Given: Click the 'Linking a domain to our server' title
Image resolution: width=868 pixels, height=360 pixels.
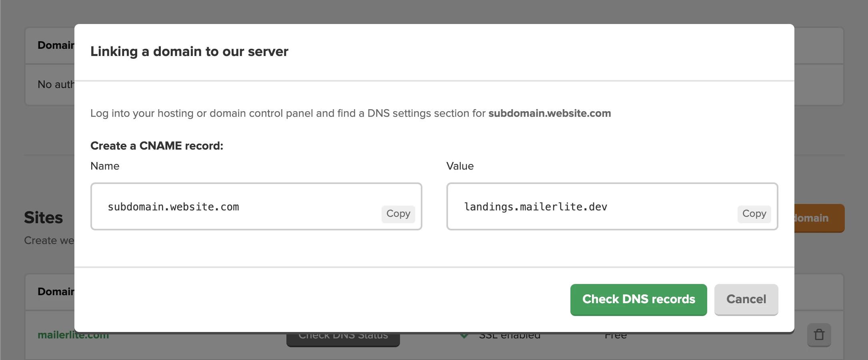Looking at the screenshot, I should click(x=189, y=52).
